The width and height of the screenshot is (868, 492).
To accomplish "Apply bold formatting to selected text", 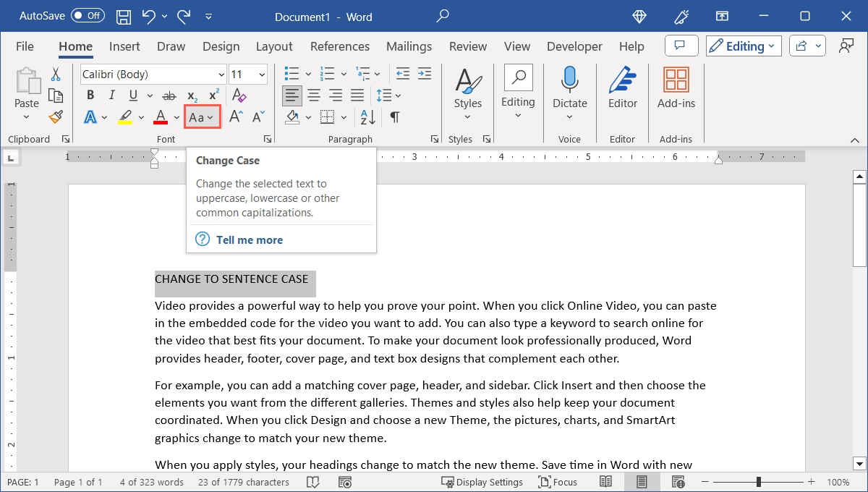I will [x=90, y=95].
